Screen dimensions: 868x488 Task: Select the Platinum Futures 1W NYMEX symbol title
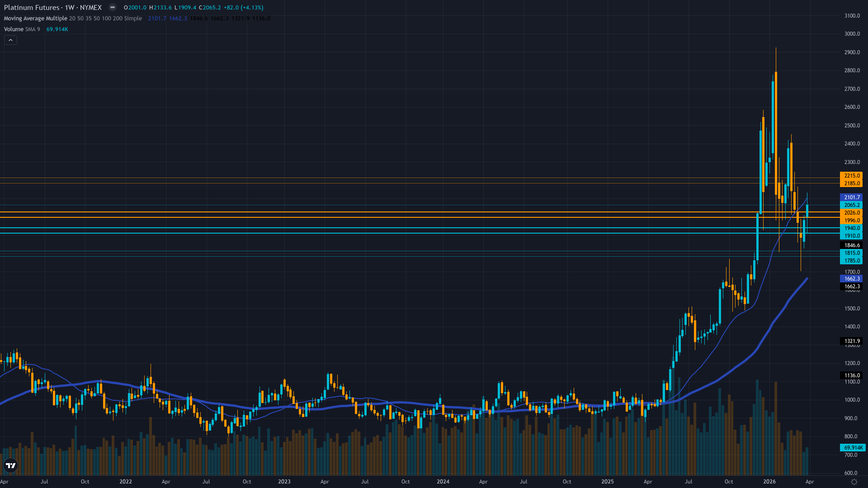[53, 7]
